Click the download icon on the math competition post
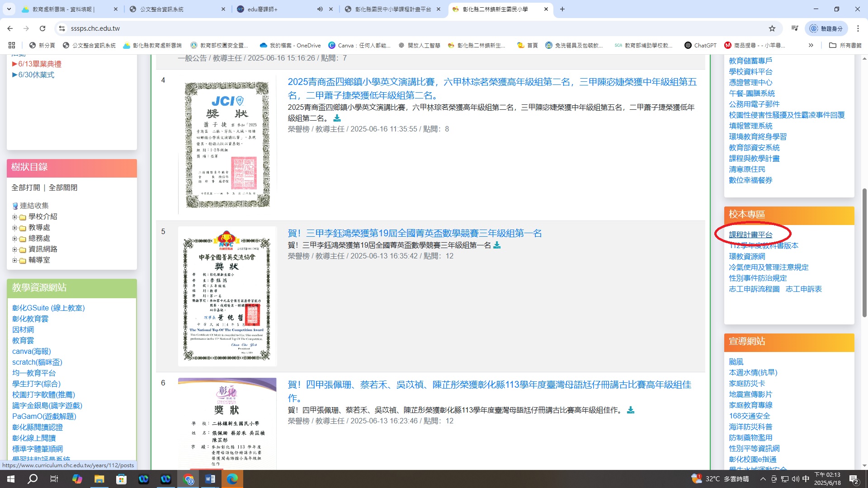The height and width of the screenshot is (488, 868). coord(497,245)
